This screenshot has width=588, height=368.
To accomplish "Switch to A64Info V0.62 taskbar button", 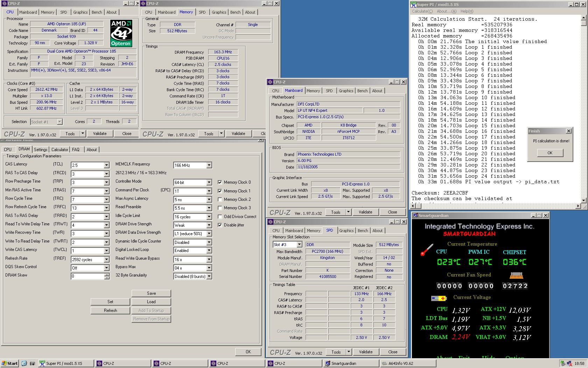I will (408, 363).
